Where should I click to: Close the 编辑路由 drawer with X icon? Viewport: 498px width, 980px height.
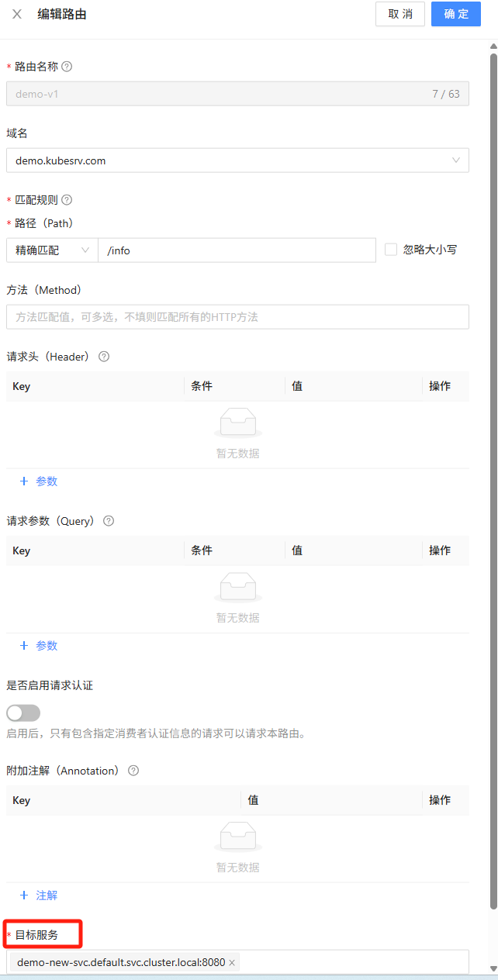pos(17,14)
